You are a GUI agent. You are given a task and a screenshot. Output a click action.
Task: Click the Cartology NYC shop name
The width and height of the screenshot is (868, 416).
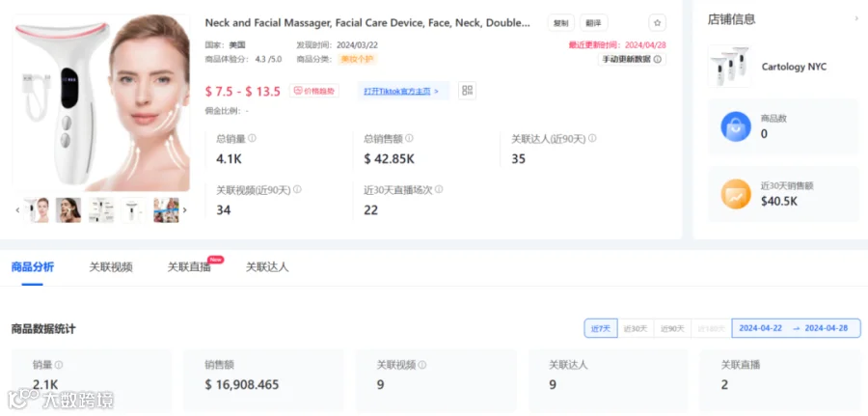tap(794, 67)
